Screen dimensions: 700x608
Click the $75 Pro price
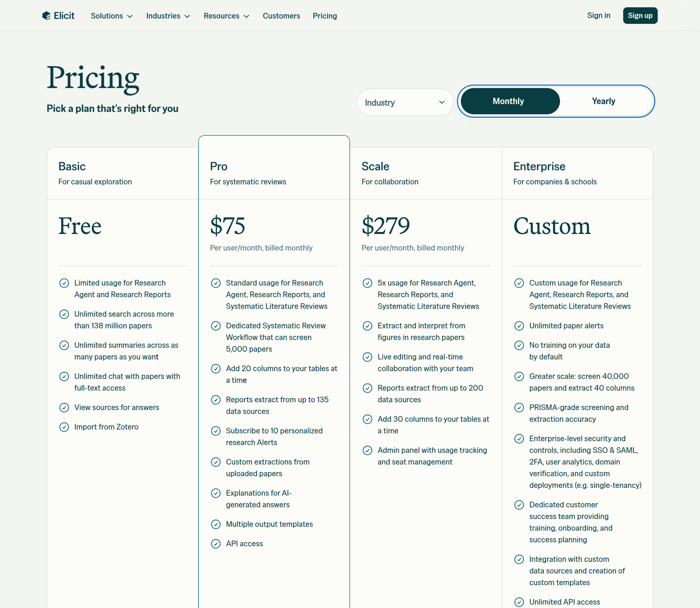pos(227,226)
